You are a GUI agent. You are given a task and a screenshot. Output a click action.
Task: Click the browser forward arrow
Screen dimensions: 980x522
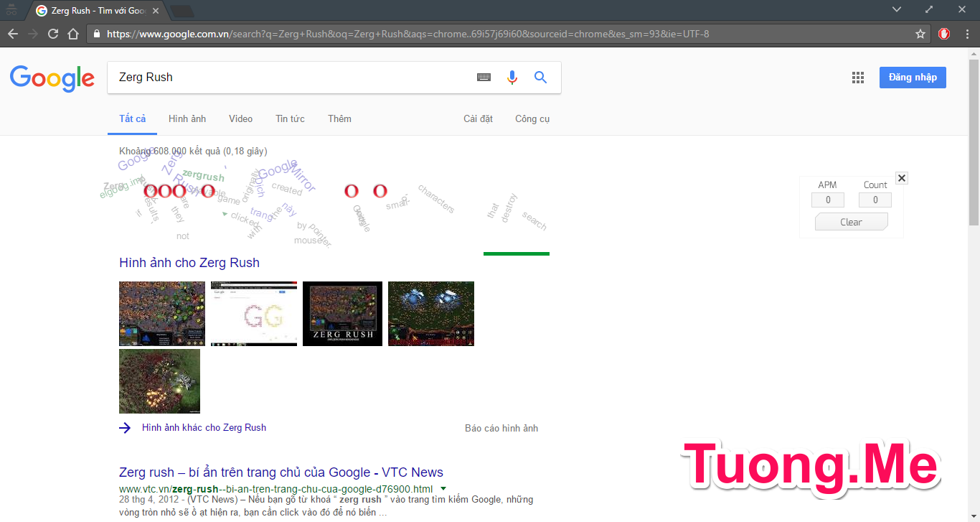pos(33,34)
